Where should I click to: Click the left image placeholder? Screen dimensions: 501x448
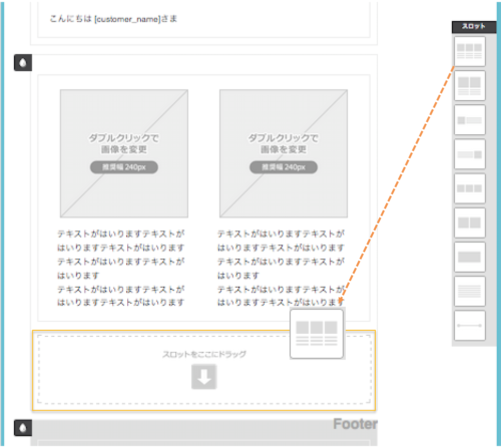point(124,153)
